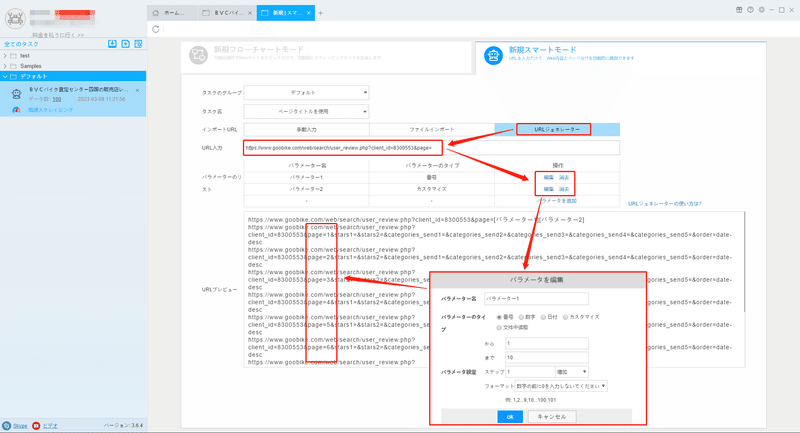Image resolution: width=800 pixels, height=433 pixels.
Task: Select the 手動入力 import option
Action: 307,130
